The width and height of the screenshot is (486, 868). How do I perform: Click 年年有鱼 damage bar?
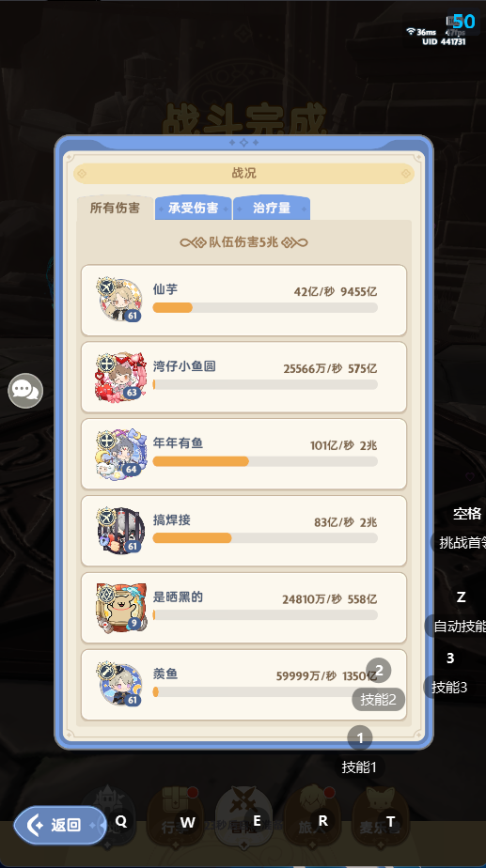tap(265, 461)
